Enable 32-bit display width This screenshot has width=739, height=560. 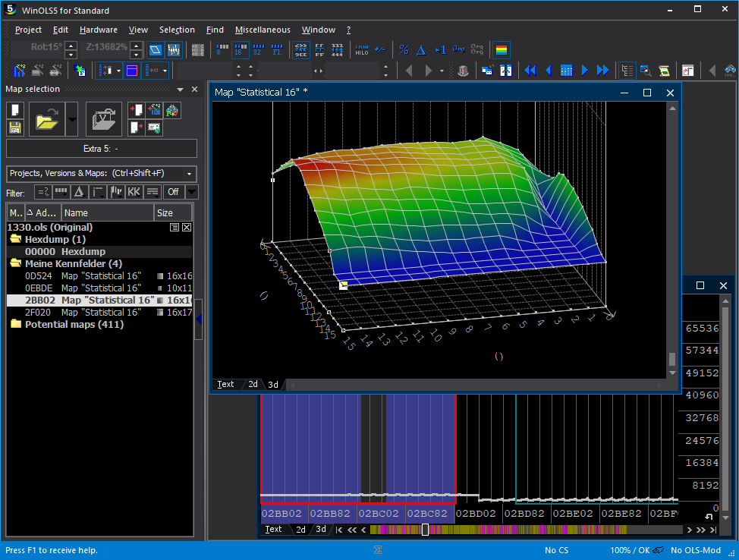click(257, 50)
